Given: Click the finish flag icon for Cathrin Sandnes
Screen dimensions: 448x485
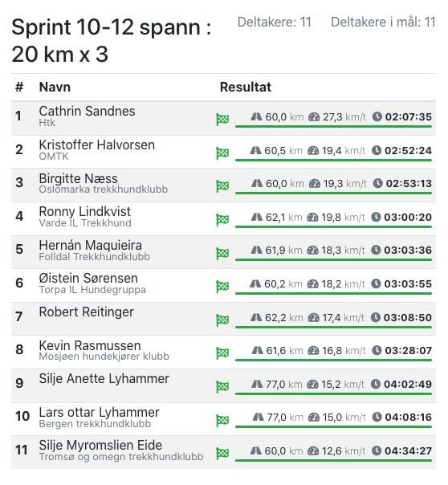Looking at the screenshot, I should (x=222, y=120).
